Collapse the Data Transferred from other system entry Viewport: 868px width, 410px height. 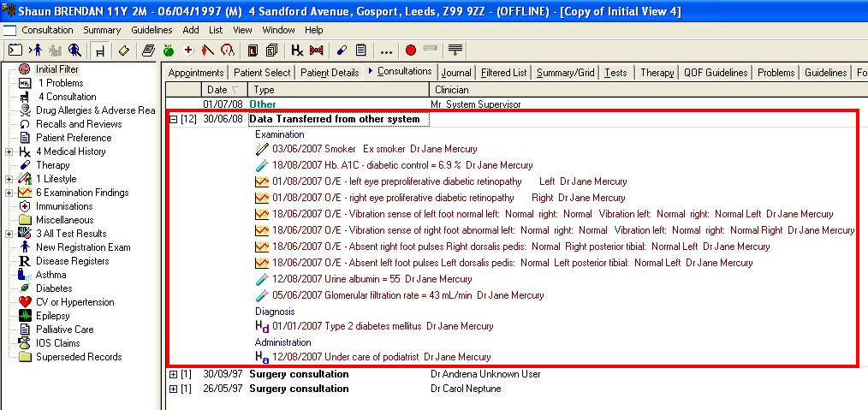(174, 119)
